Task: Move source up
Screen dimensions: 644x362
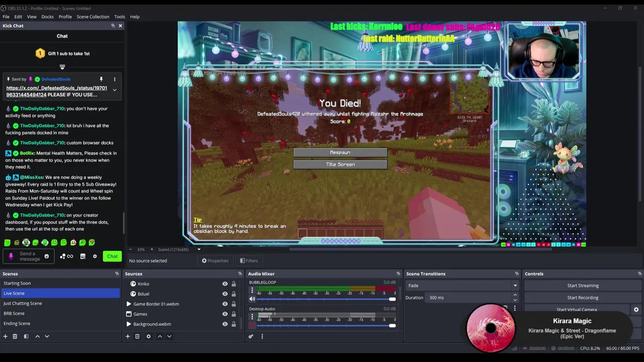Action: pyautogui.click(x=159, y=336)
